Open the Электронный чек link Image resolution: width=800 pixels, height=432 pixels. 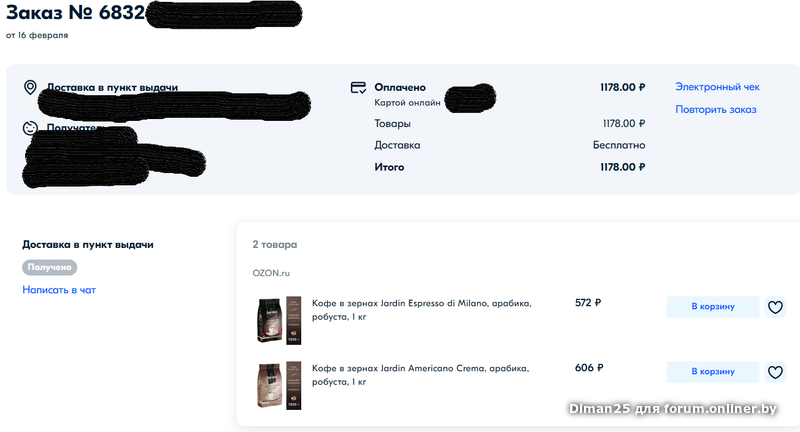[717, 87]
